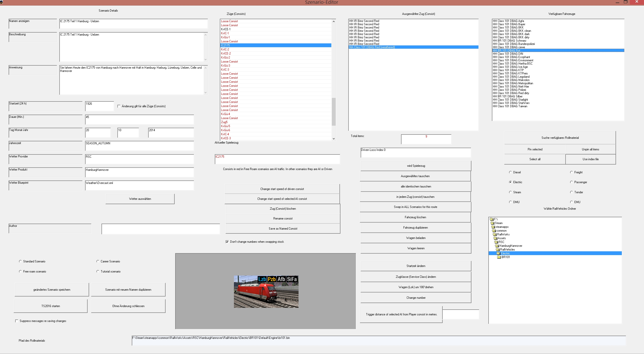Select the Diesel radio button

pos(510,172)
